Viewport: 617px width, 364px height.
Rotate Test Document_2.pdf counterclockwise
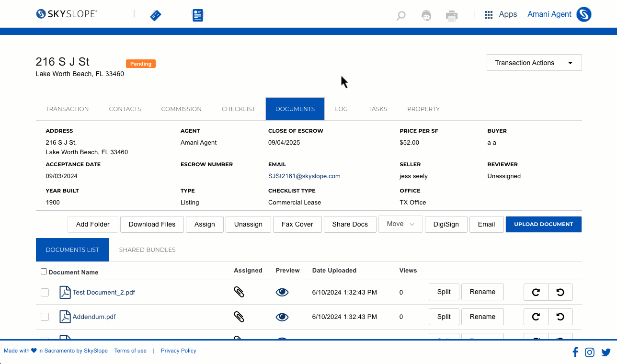point(560,292)
